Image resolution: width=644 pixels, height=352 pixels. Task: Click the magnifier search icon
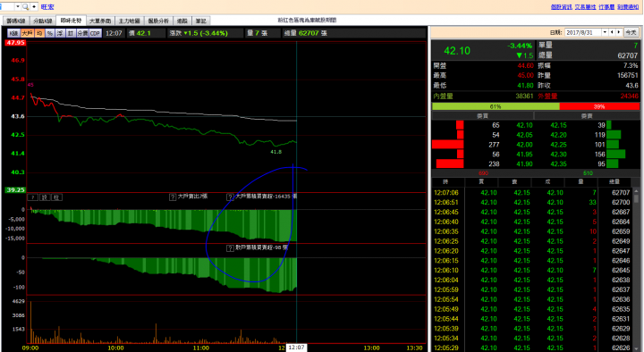pos(25,6)
